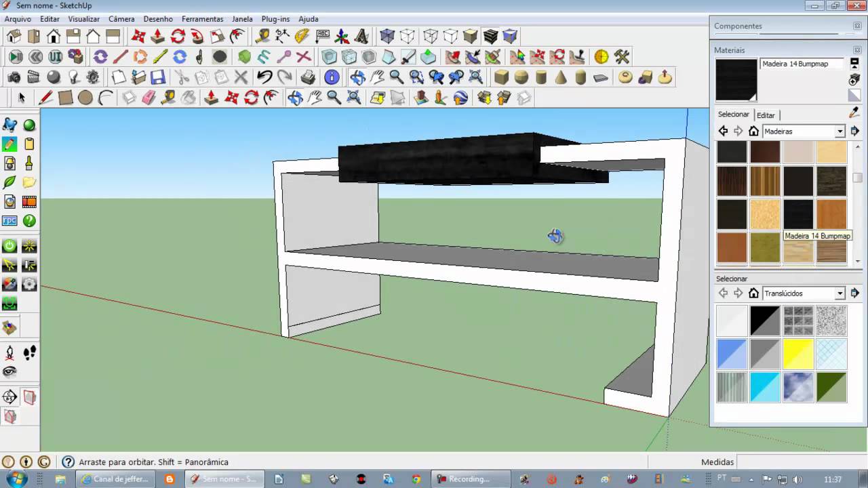Screen dimensions: 868x488
Task: Collapse the Materiais panel
Action: [857, 50]
